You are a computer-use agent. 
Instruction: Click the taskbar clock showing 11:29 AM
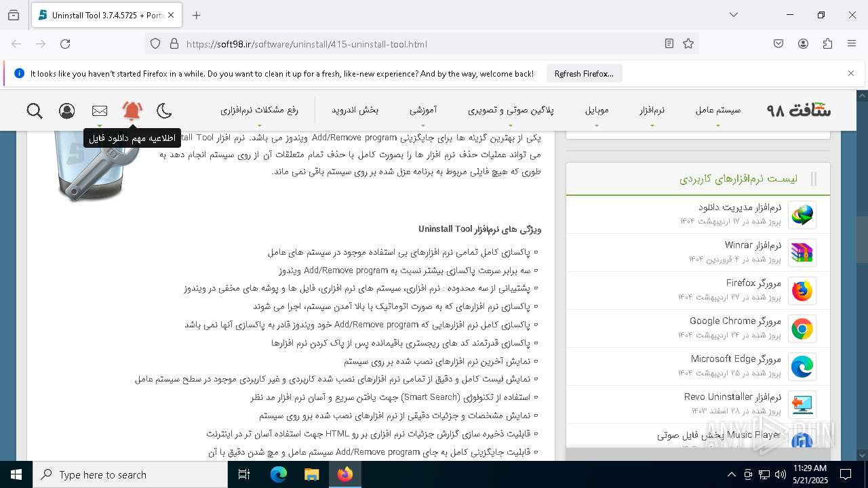click(x=810, y=474)
